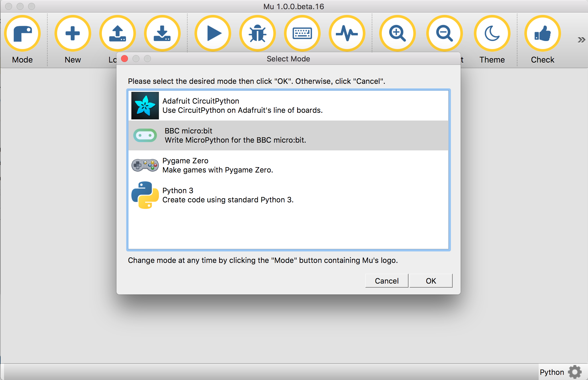Toggle the Theme moon icon
588x380 pixels.
(492, 34)
